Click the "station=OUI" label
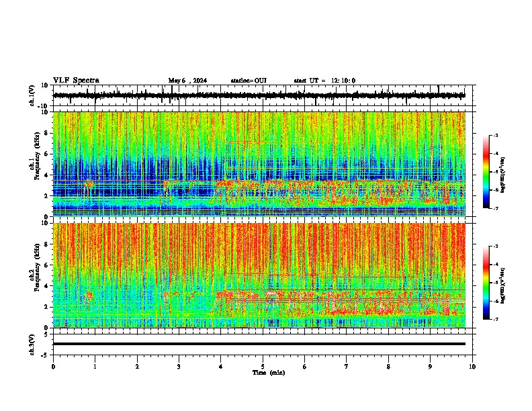Image resolution: width=532 pixels, height=411 pixels. click(249, 81)
